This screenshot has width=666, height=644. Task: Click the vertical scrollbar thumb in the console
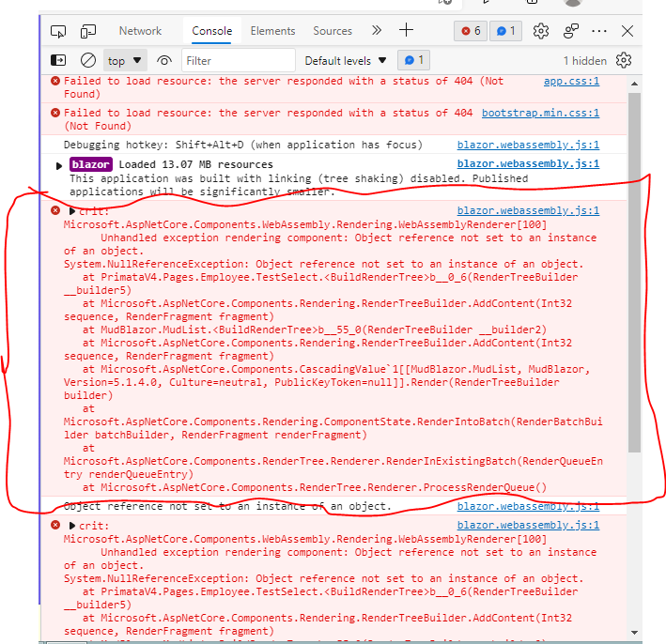(x=635, y=272)
